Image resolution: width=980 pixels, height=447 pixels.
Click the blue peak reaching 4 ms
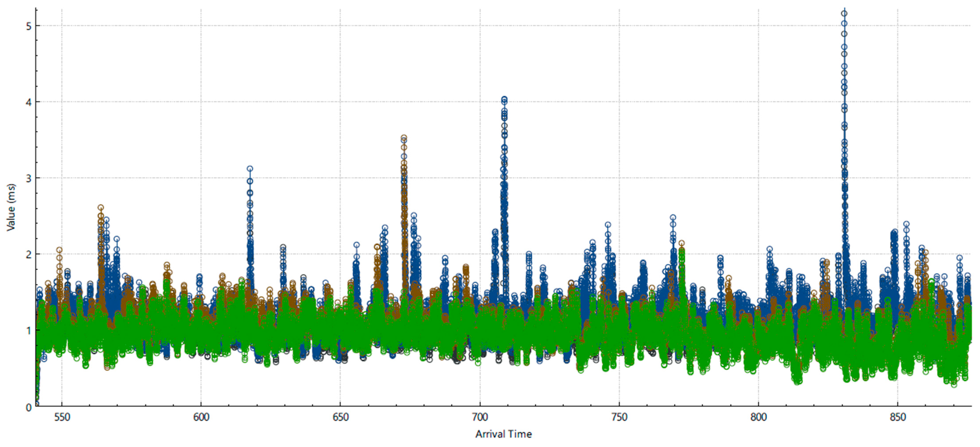(x=504, y=100)
